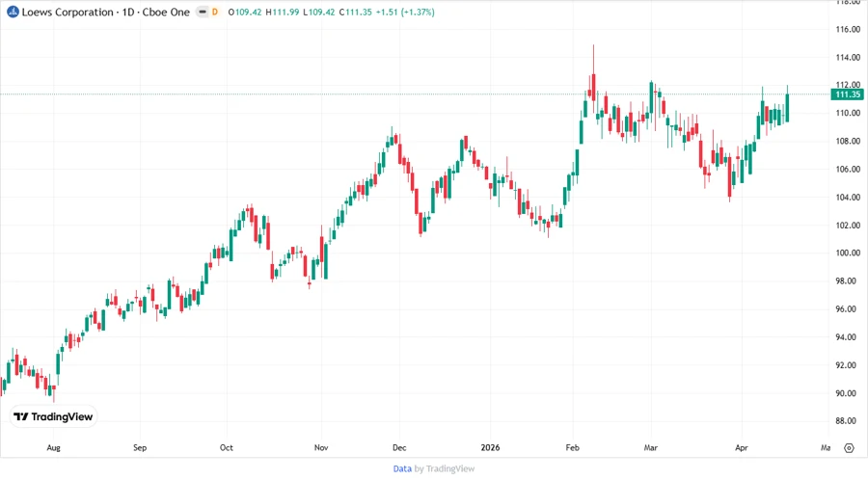The width and height of the screenshot is (868, 480).
Task: Click the 96.00 price axis label
Action: [848, 309]
